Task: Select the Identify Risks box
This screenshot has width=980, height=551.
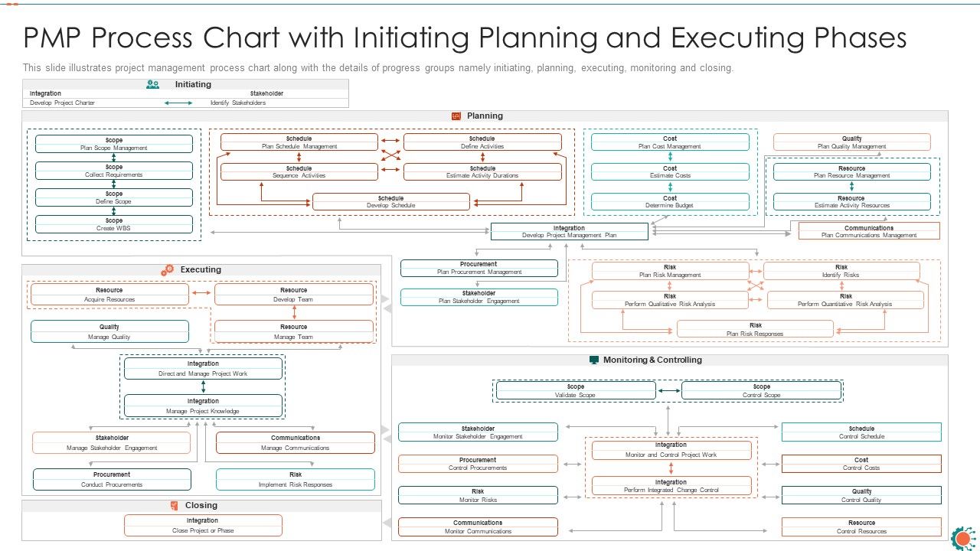Action: coord(841,271)
